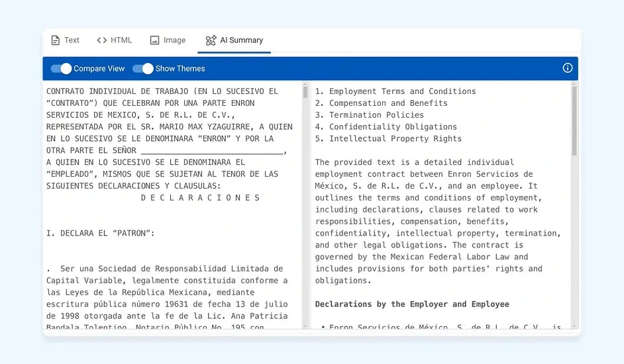Disable the Show Themes switch

(143, 69)
